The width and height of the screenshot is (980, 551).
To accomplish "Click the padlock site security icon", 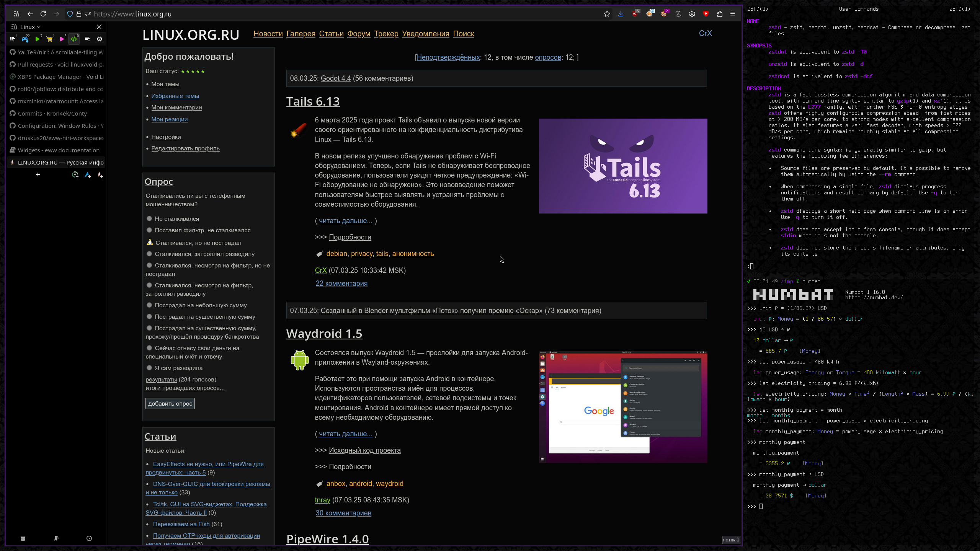I will (x=79, y=14).
